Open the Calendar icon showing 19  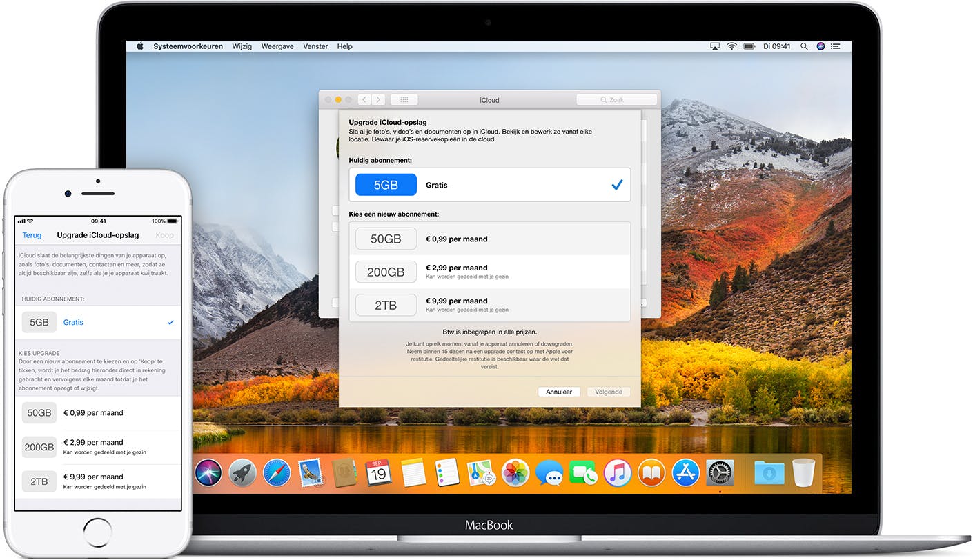tap(378, 473)
